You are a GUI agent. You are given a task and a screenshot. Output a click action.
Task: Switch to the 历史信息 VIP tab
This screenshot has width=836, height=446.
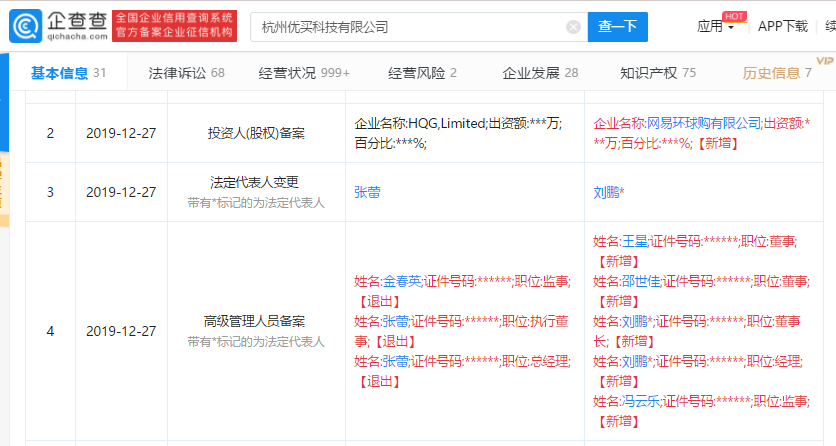pos(777,73)
